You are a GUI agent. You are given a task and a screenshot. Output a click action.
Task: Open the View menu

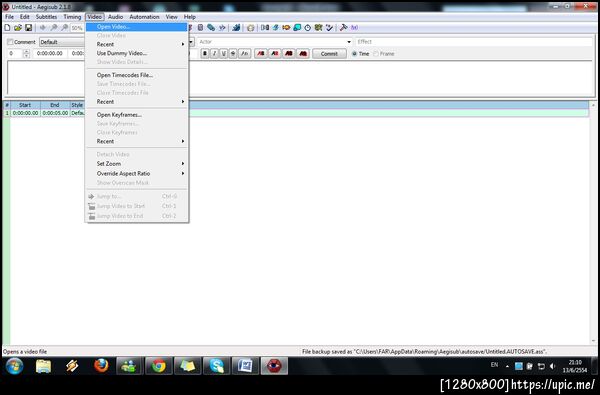171,17
